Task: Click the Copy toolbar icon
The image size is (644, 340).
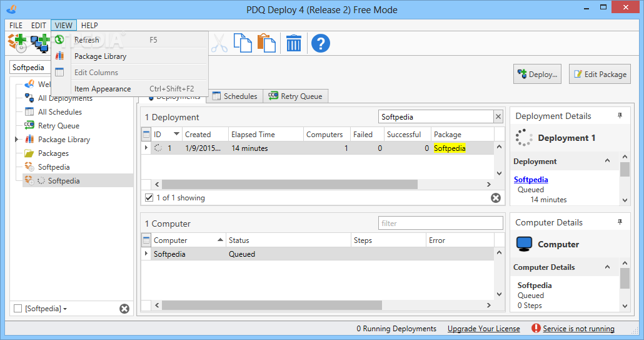Action: 243,43
